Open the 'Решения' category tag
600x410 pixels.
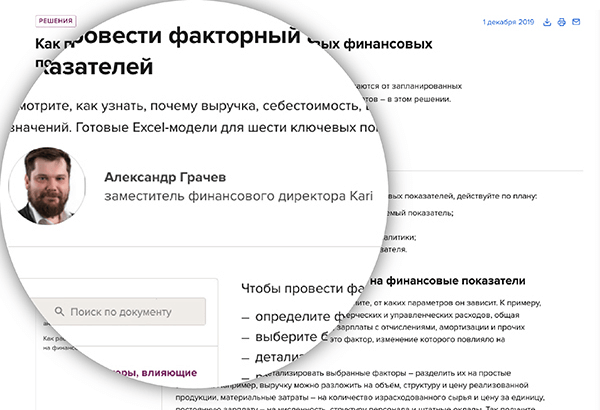55,21
